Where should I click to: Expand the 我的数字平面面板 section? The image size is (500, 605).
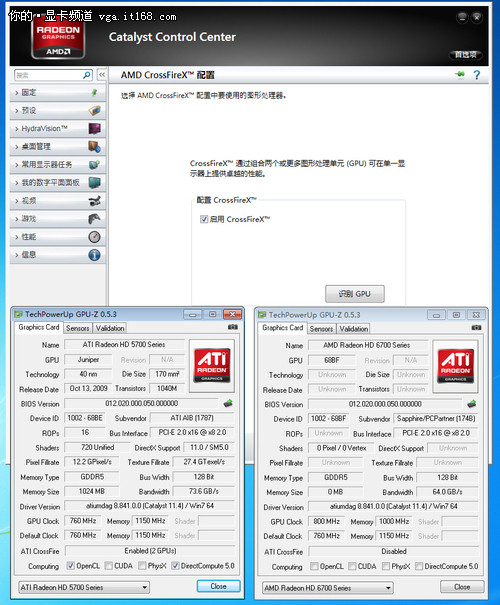click(58, 183)
